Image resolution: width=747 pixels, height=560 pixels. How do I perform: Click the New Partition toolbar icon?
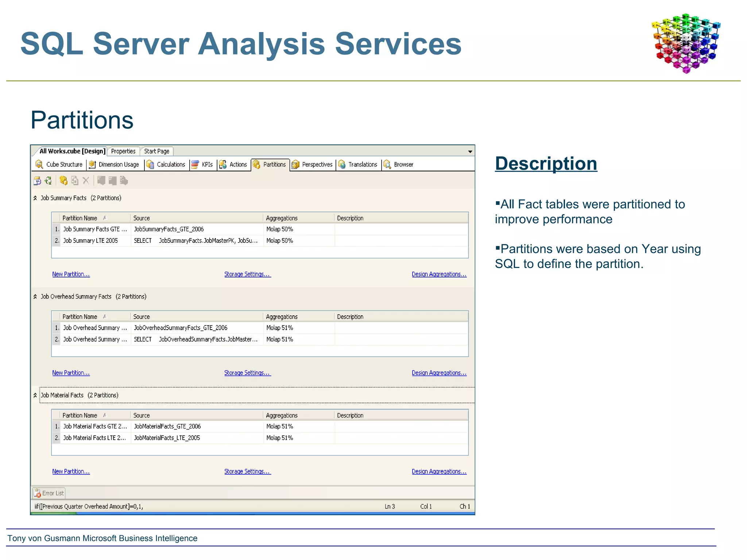[63, 180]
